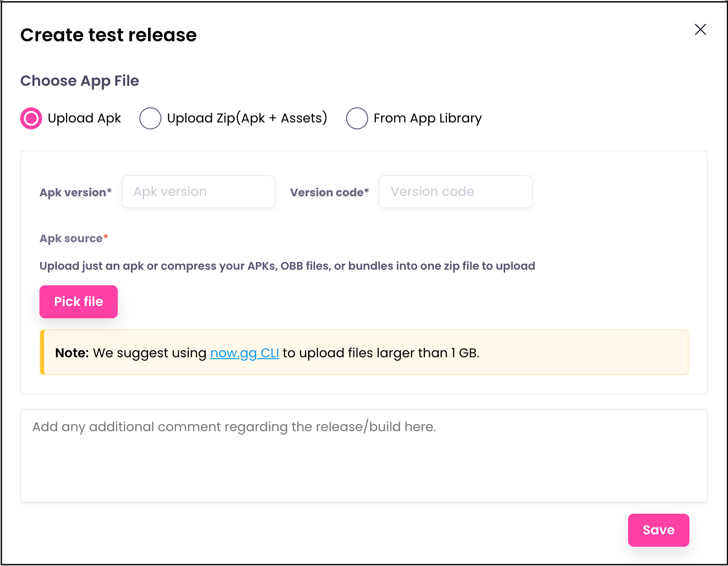
Task: Open the now.gg CLI link
Action: tap(244, 353)
